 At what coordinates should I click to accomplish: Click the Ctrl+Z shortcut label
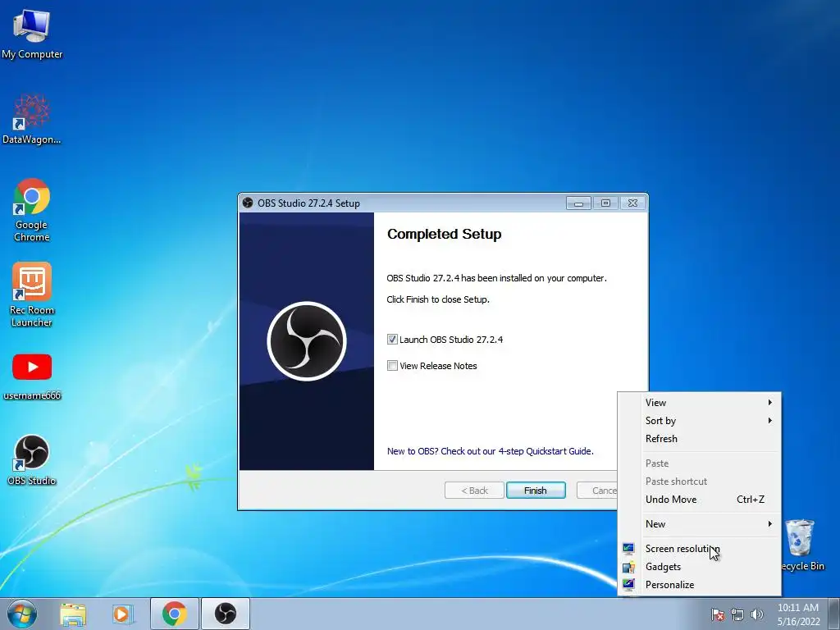click(x=751, y=500)
